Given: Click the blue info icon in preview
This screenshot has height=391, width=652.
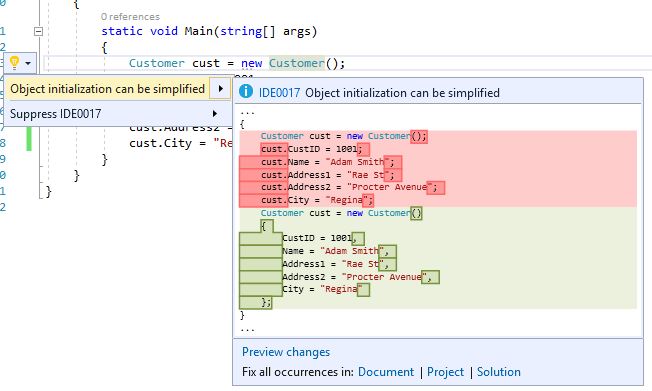Looking at the screenshot, I should [x=246, y=91].
